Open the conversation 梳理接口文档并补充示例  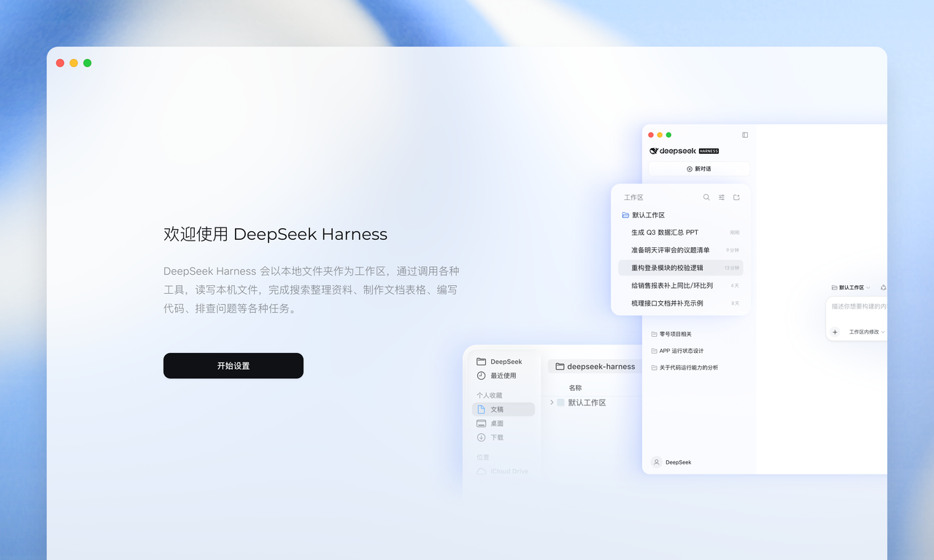pos(680,303)
